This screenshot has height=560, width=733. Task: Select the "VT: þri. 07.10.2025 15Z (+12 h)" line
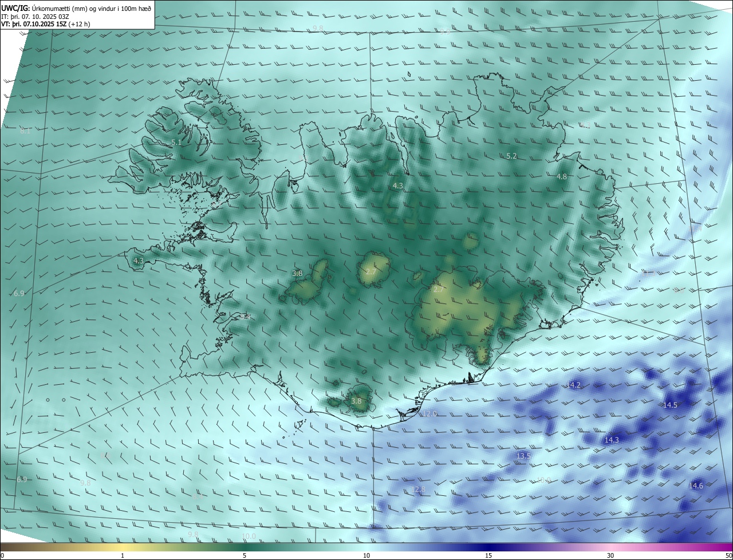[x=46, y=24]
